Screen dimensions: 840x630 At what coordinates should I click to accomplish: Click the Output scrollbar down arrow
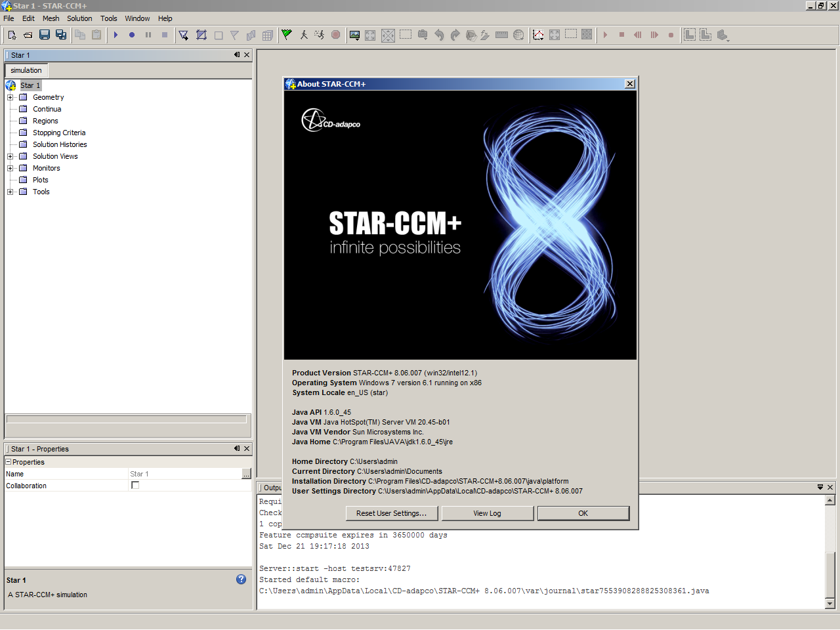pos(830,603)
